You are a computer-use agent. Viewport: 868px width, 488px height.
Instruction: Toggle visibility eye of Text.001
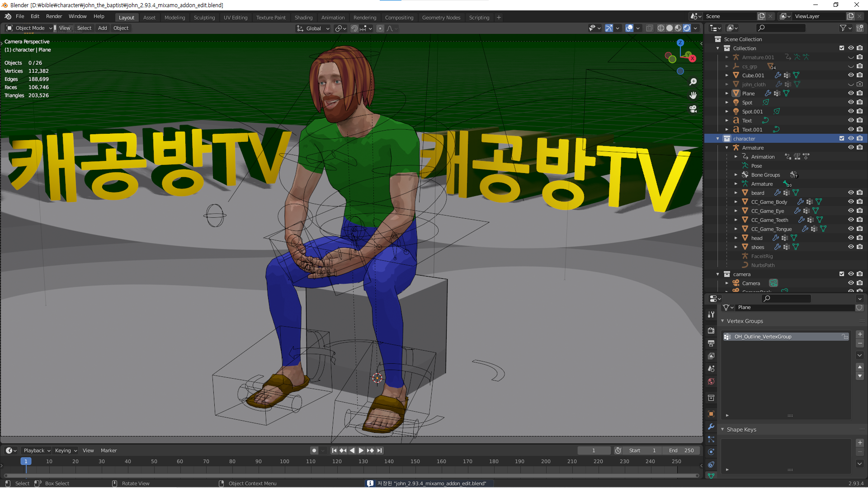click(x=851, y=130)
